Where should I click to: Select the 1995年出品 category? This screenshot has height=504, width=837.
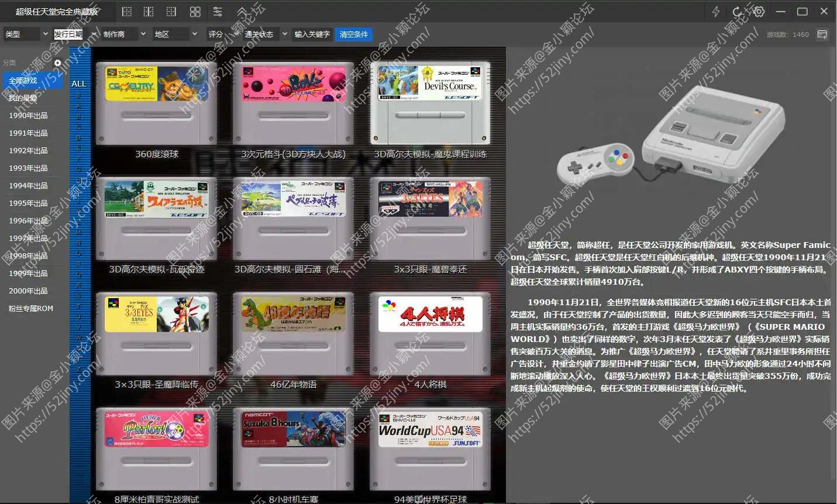pyautogui.click(x=26, y=203)
